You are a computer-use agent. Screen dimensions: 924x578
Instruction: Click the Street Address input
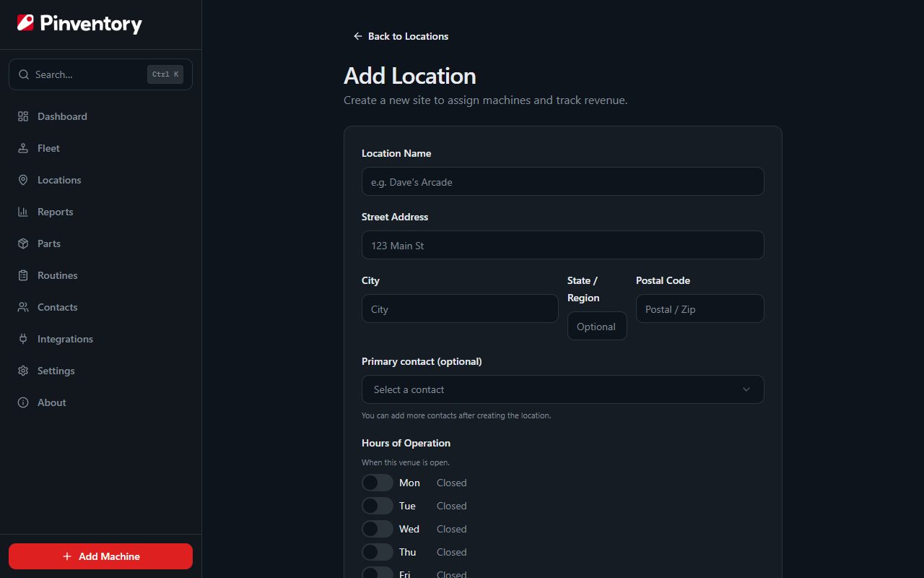pos(562,245)
